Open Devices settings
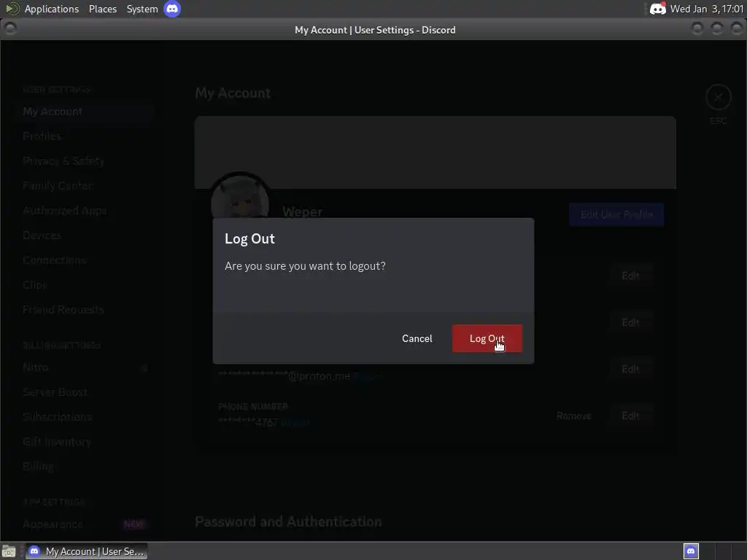The image size is (747, 560). [x=88, y=236]
